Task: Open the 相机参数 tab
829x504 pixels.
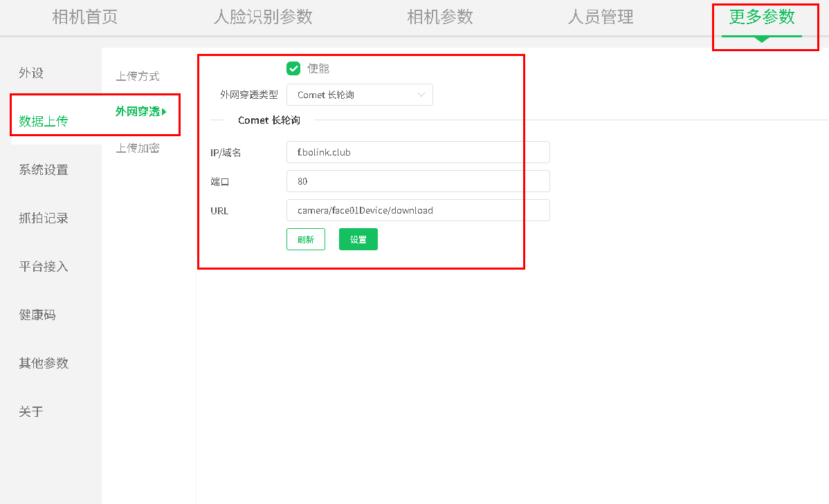Action: [x=440, y=17]
